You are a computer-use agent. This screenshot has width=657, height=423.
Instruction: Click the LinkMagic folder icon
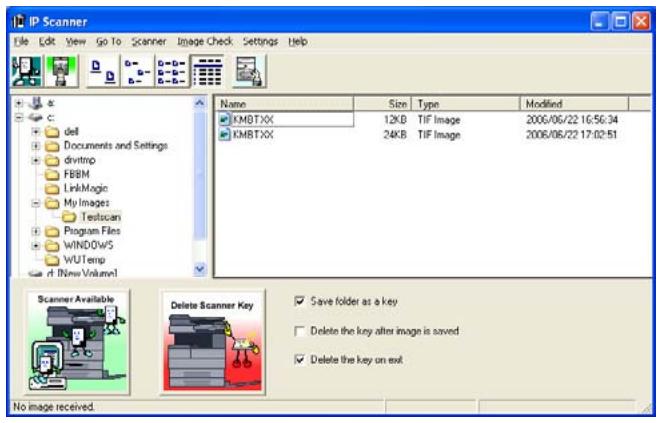[52, 188]
